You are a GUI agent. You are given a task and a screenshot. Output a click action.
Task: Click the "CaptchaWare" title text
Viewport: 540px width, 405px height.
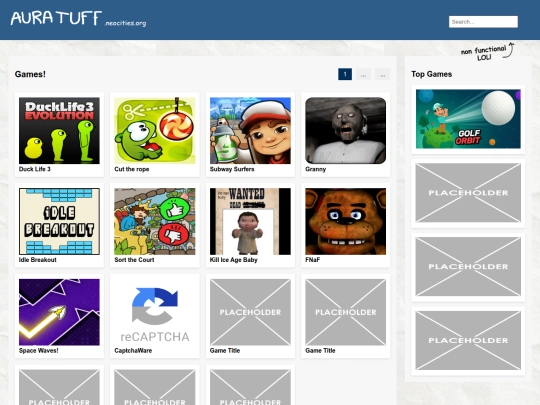coord(133,351)
